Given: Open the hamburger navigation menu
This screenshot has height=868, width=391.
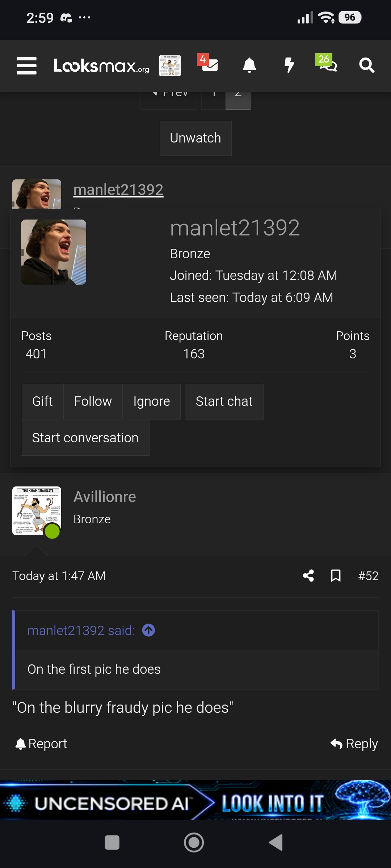Looking at the screenshot, I should 26,66.
